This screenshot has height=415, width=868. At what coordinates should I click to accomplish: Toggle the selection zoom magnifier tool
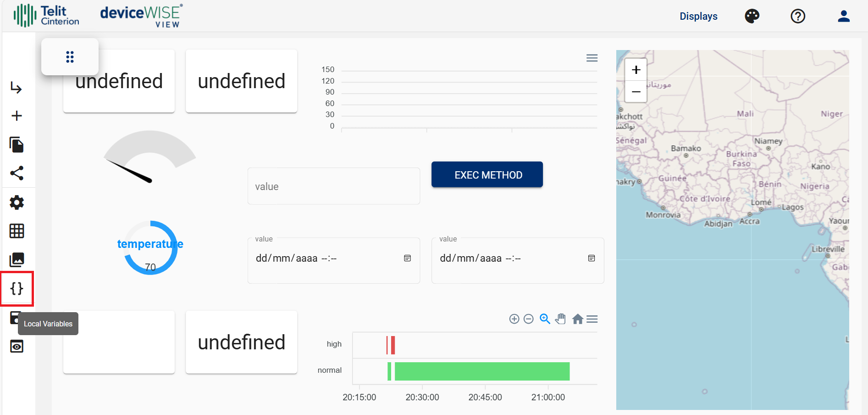click(545, 319)
